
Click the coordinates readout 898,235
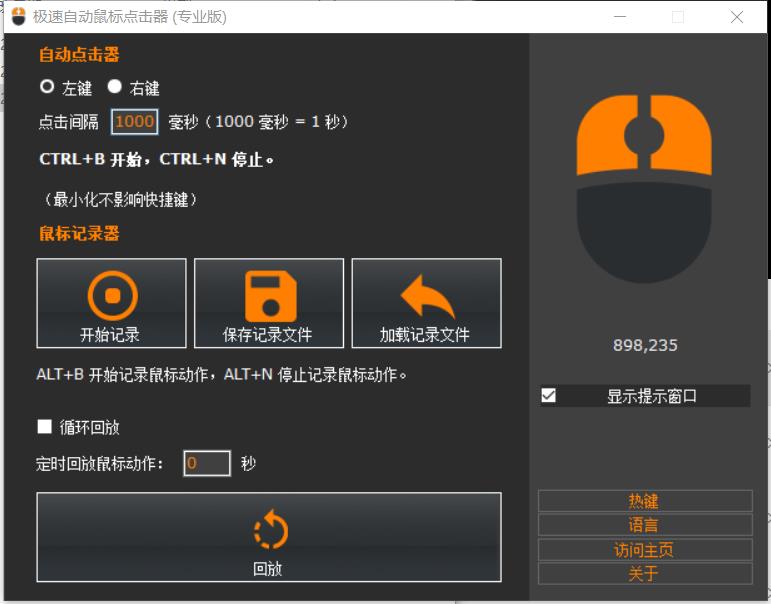click(645, 345)
